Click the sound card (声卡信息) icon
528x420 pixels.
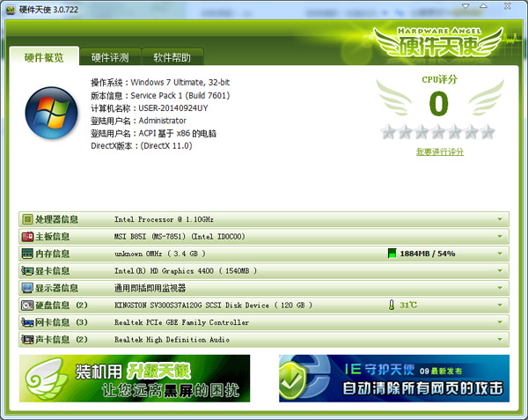(x=27, y=340)
